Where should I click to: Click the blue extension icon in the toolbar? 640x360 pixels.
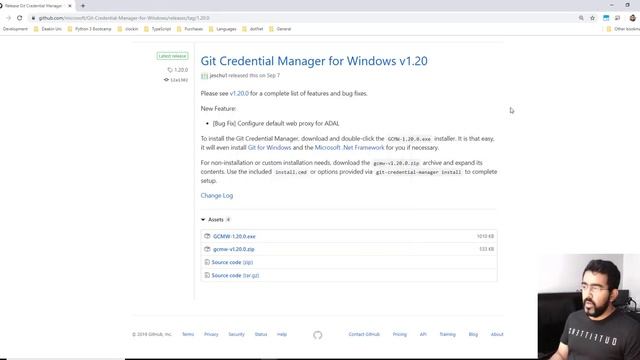click(x=606, y=18)
